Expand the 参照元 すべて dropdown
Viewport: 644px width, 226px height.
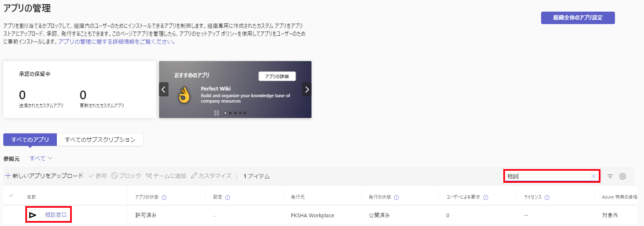41,158
